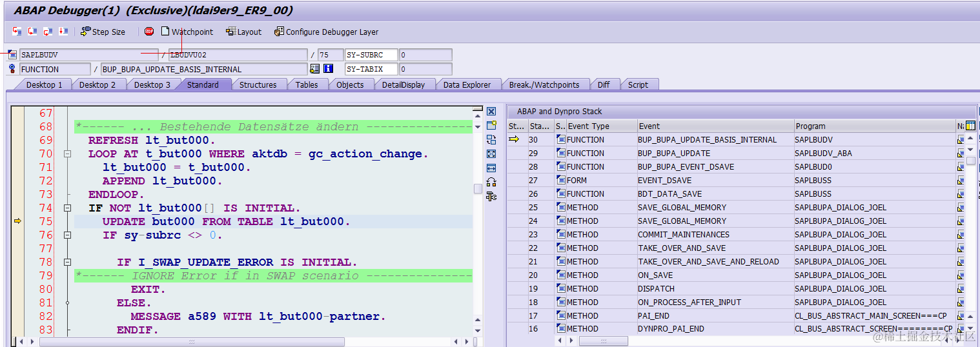
Task: Click the stack column configuration icon
Action: click(x=970, y=126)
